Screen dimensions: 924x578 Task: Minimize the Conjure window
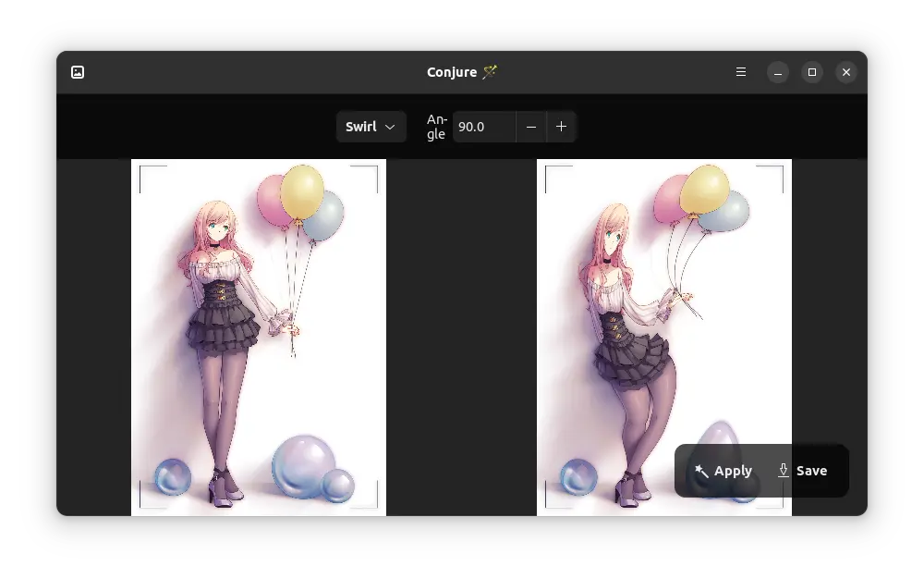pos(778,72)
